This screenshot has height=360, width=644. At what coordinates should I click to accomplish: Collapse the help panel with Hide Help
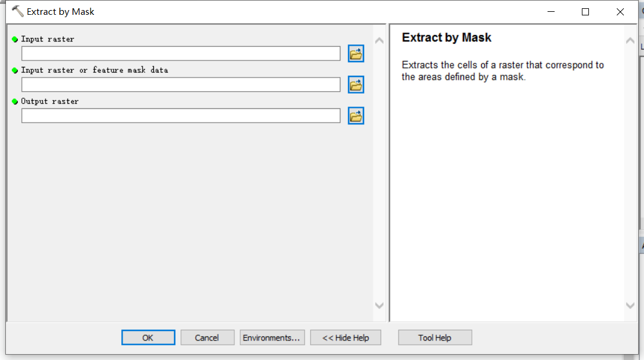[346, 337]
